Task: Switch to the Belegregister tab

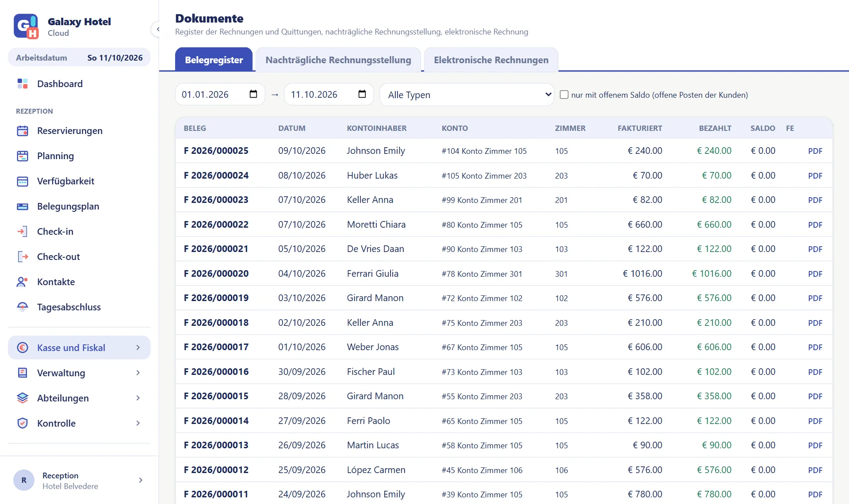Action: pyautogui.click(x=214, y=60)
